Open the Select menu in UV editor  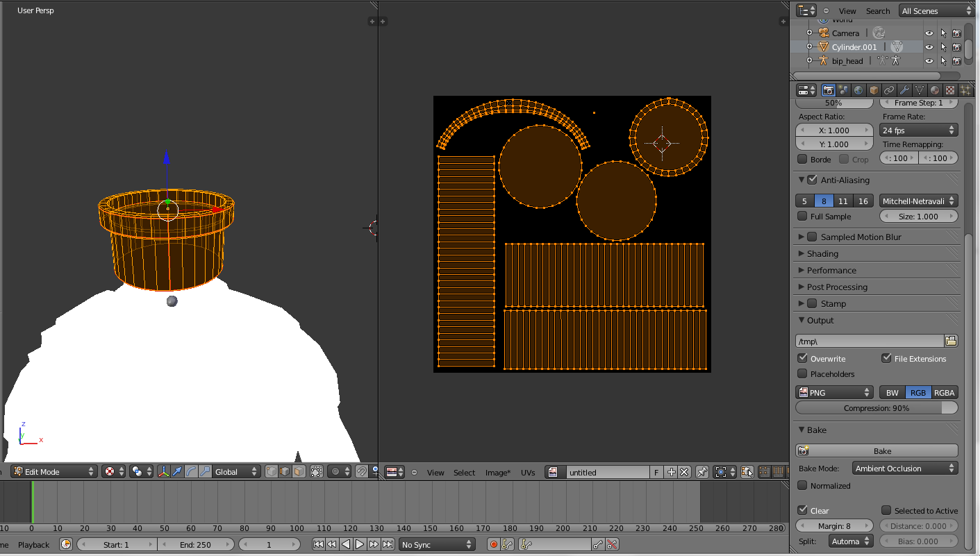[465, 473]
